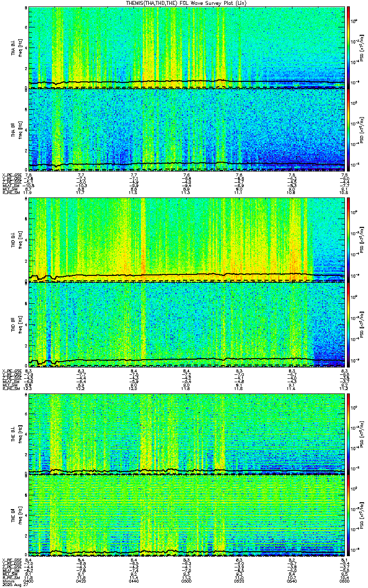The height and width of the screenshot is (588, 368).
Task: Click the MLAT_SM row label under THE panels
Action: point(10,571)
